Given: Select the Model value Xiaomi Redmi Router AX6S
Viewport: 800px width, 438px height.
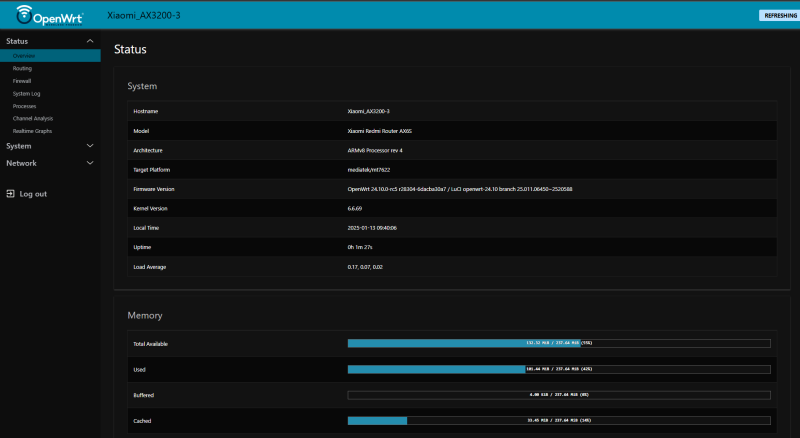Looking at the screenshot, I should [380, 131].
